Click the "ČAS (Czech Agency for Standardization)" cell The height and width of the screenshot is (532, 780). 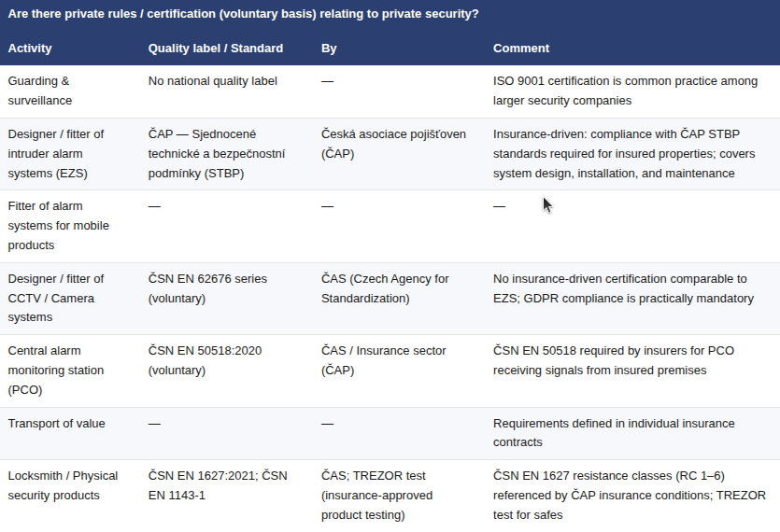point(385,288)
